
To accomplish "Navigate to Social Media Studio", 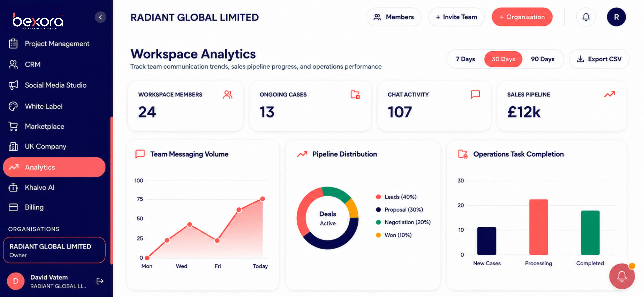I will 54,85.
